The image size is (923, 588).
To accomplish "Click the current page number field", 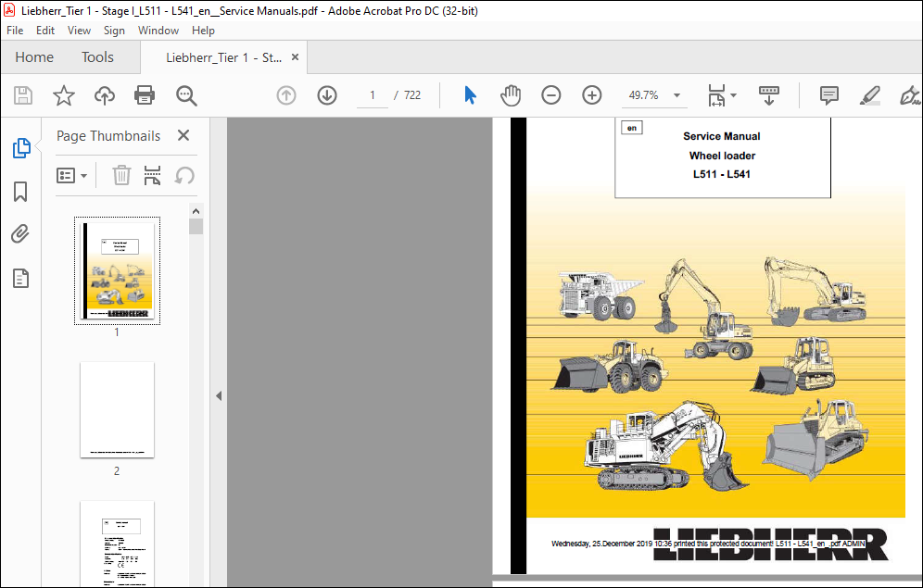I will (x=372, y=95).
